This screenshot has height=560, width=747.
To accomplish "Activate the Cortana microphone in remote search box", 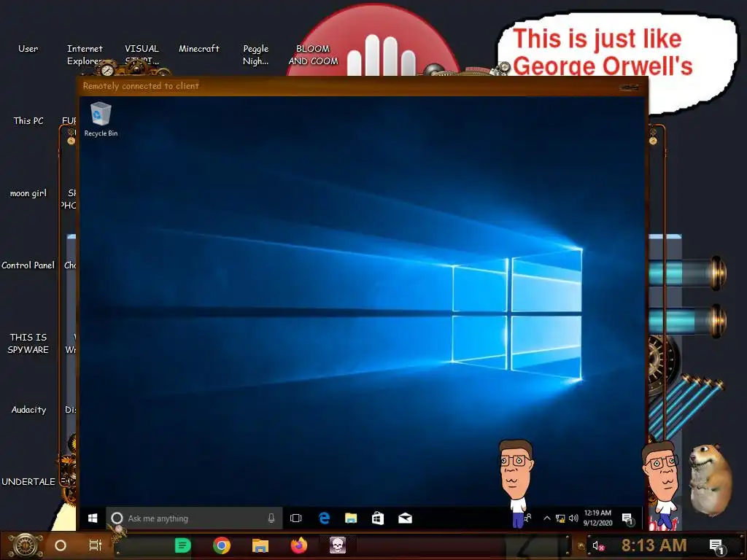I will point(271,518).
